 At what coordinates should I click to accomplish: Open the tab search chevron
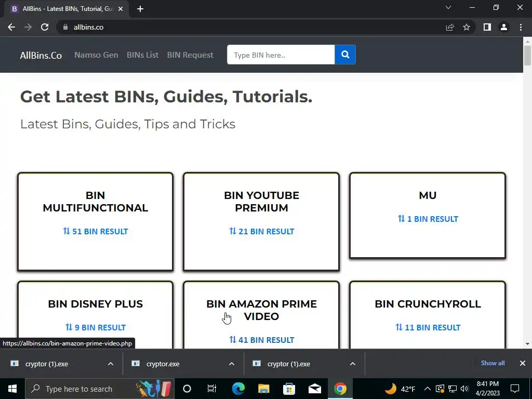coord(448,7)
